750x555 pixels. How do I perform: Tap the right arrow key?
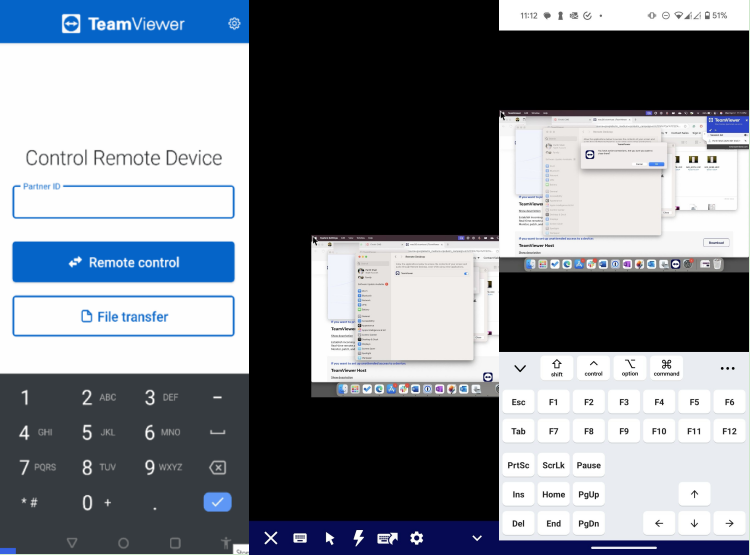pyautogui.click(x=729, y=523)
